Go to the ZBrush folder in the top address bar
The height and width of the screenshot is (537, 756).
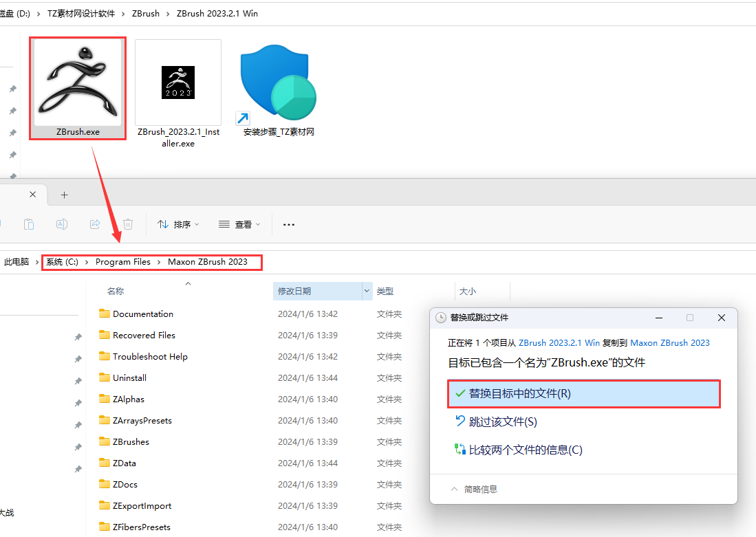pyautogui.click(x=146, y=14)
